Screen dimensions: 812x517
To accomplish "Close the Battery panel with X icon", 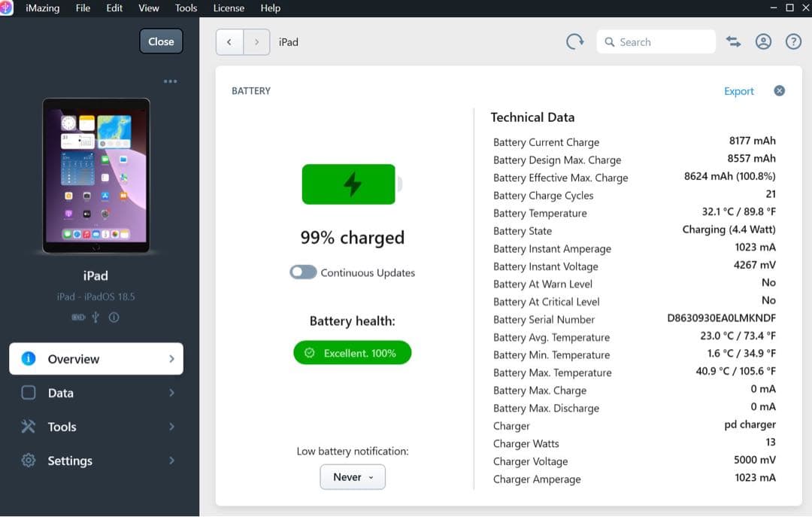I will (779, 91).
